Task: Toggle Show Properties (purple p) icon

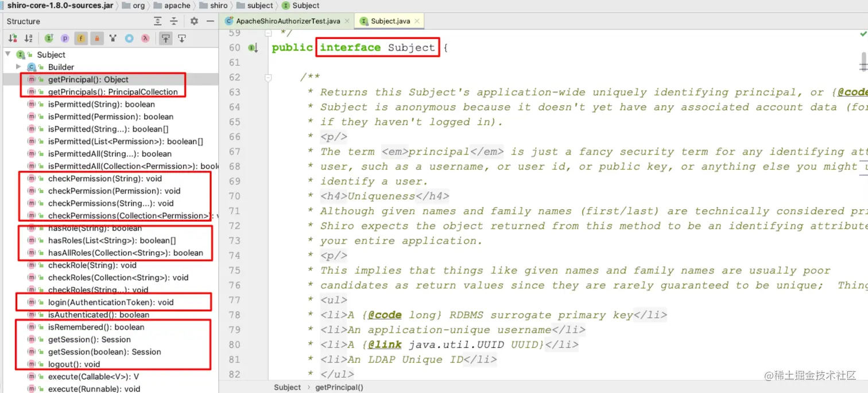Action: tap(65, 38)
